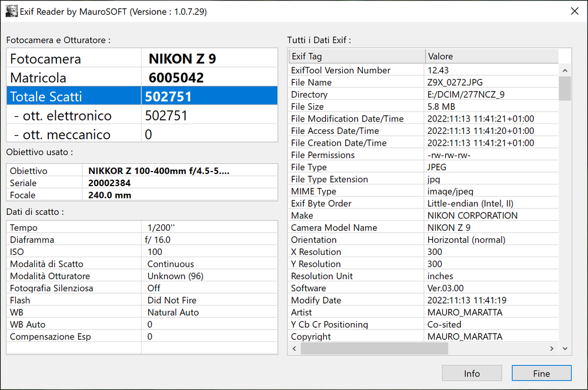This screenshot has width=588, height=390.
Task: Click the horizontal scrollbar right arrow
Action: (552, 348)
